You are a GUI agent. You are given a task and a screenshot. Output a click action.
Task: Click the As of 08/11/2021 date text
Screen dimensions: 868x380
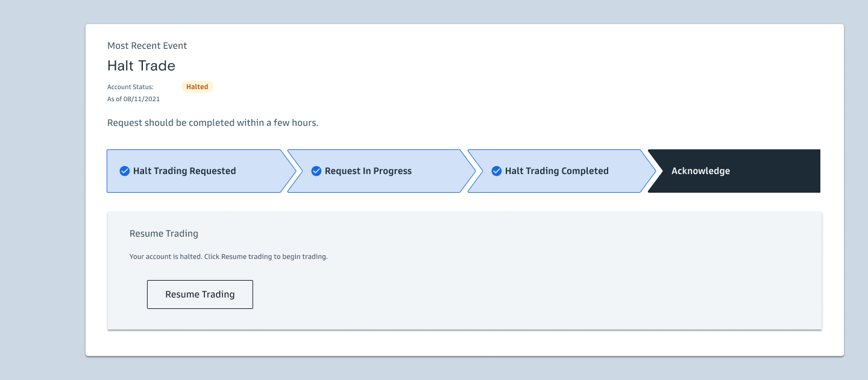click(x=133, y=99)
